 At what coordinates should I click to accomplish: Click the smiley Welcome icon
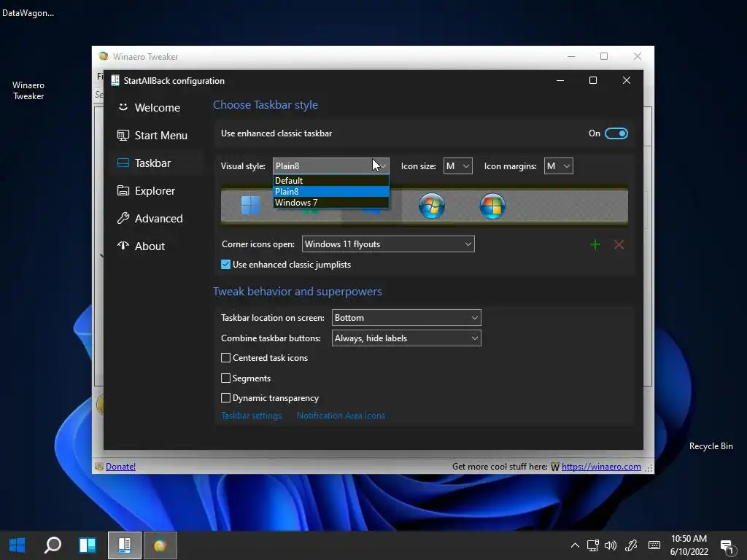point(123,107)
